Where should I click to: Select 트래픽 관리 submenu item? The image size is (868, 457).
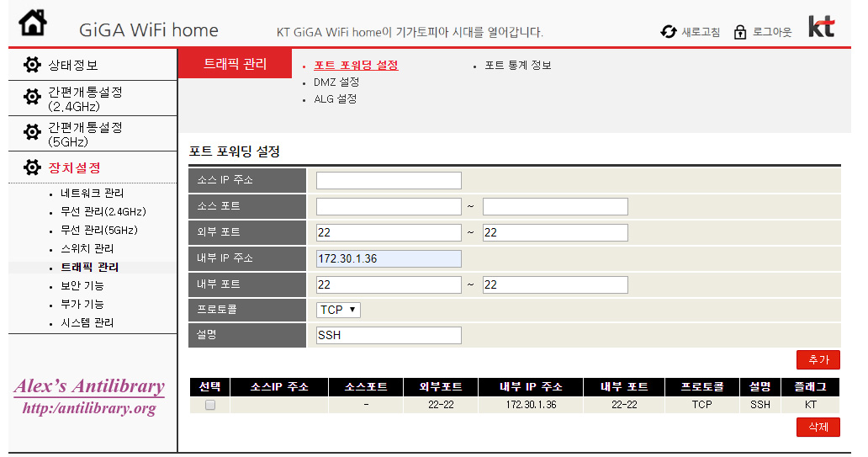pos(90,267)
